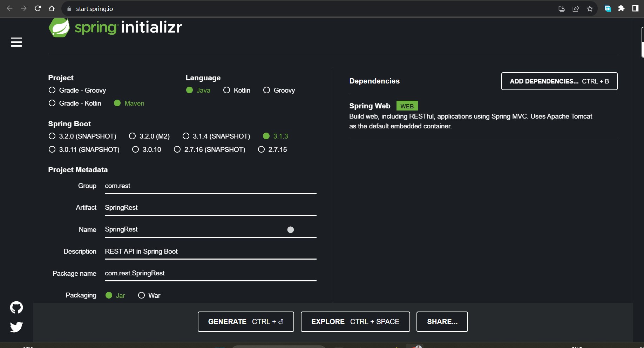The image size is (644, 348).
Task: Choose Kotlin as the language
Action: tap(237, 90)
